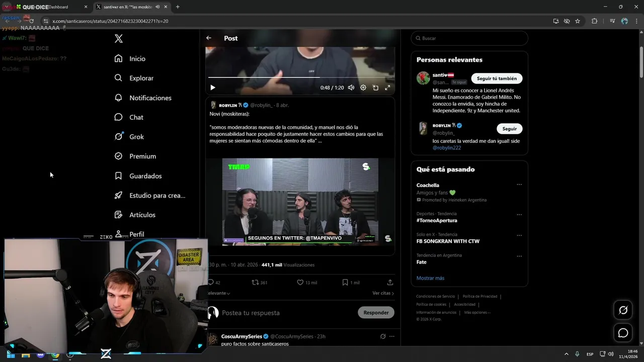This screenshot has height=362, width=644.
Task: Play the video with the play button
Action: pyautogui.click(x=213, y=87)
